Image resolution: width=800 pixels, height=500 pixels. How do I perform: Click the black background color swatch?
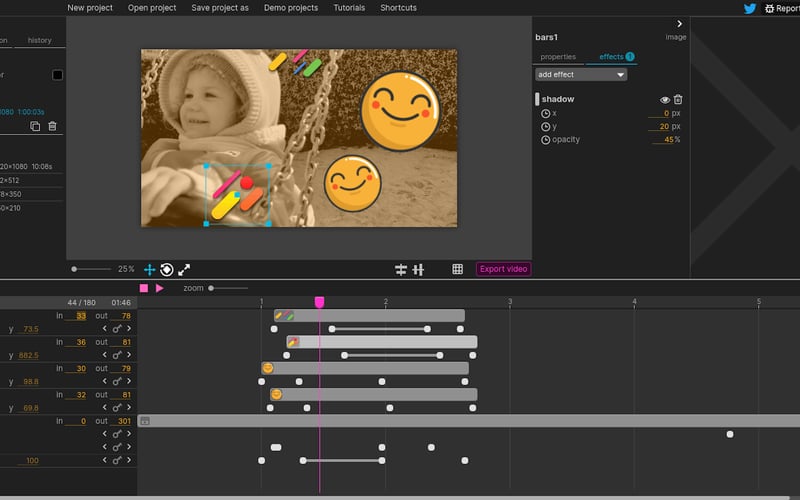point(57,75)
